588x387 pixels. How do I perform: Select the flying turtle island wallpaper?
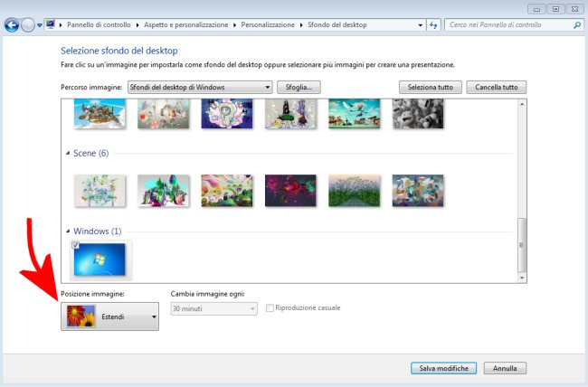pos(100,113)
